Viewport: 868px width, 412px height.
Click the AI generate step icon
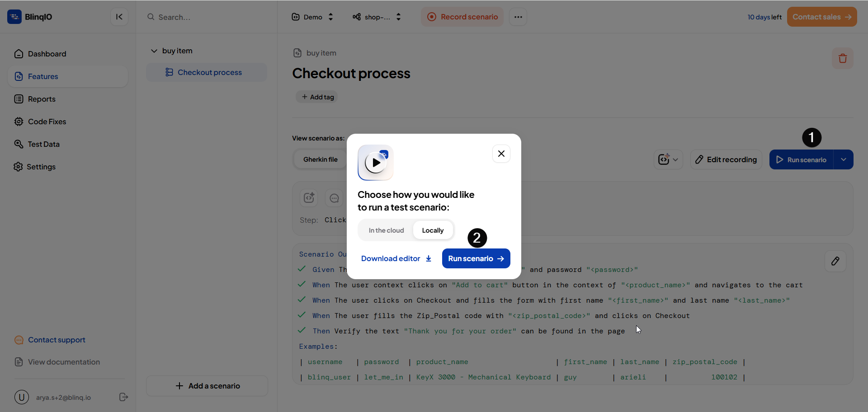click(x=309, y=198)
